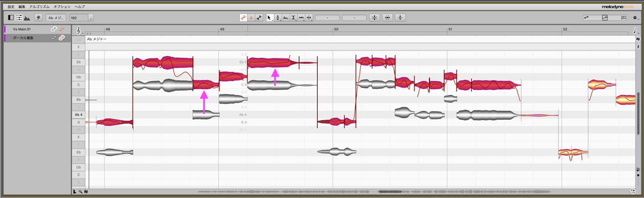Click the Ab 4 pitch ruler key
The width and height of the screenshot is (644, 198).
click(x=78, y=115)
